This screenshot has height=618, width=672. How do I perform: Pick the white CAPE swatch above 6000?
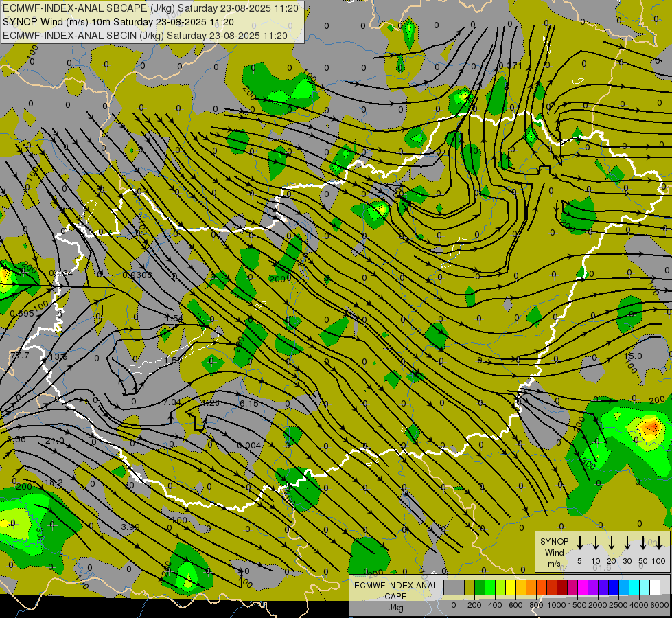point(655,587)
